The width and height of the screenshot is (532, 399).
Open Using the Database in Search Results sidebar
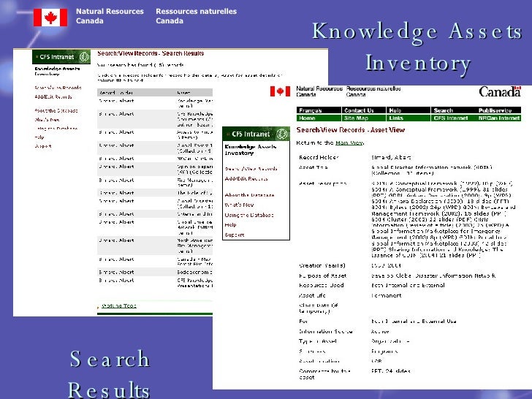(56, 129)
